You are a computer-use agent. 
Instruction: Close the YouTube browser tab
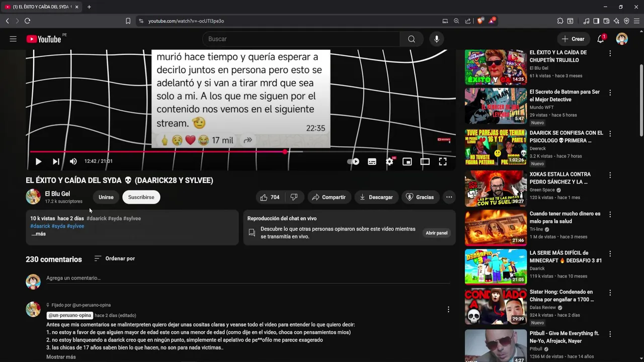[77, 7]
